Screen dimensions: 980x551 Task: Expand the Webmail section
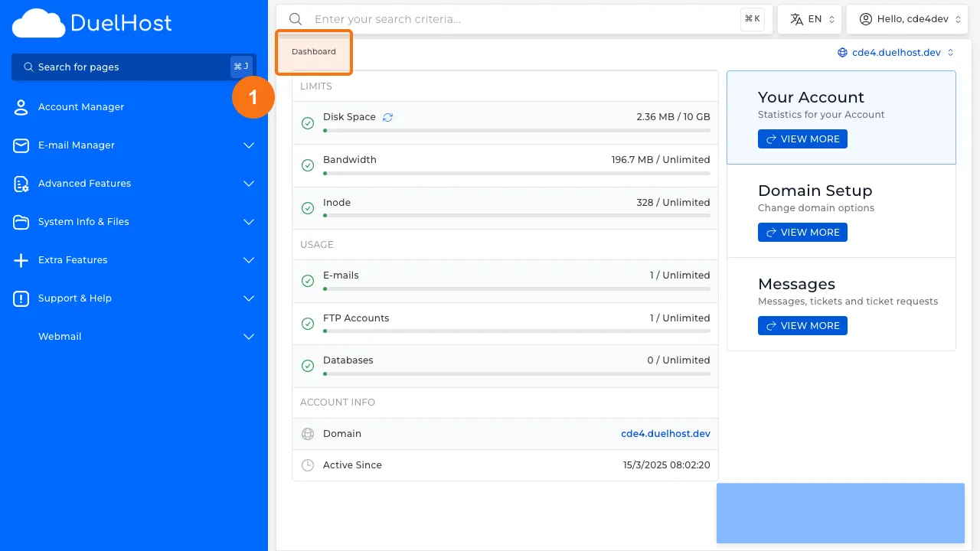[x=248, y=336]
